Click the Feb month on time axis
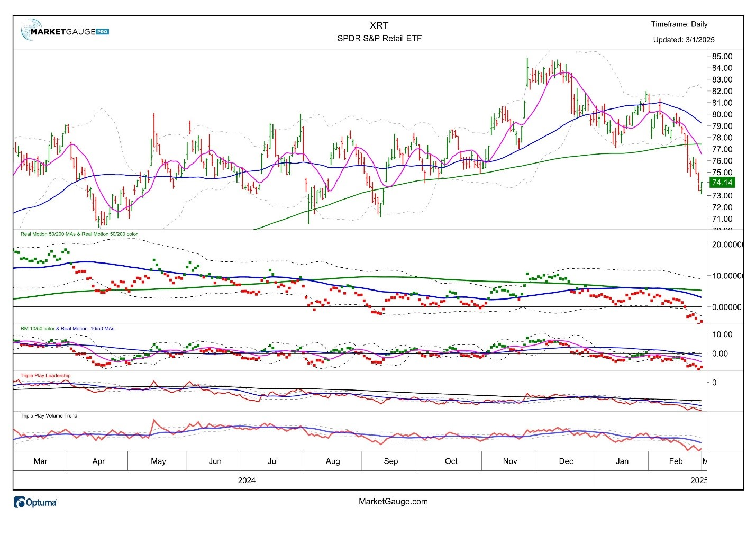756x535 pixels. [676, 461]
